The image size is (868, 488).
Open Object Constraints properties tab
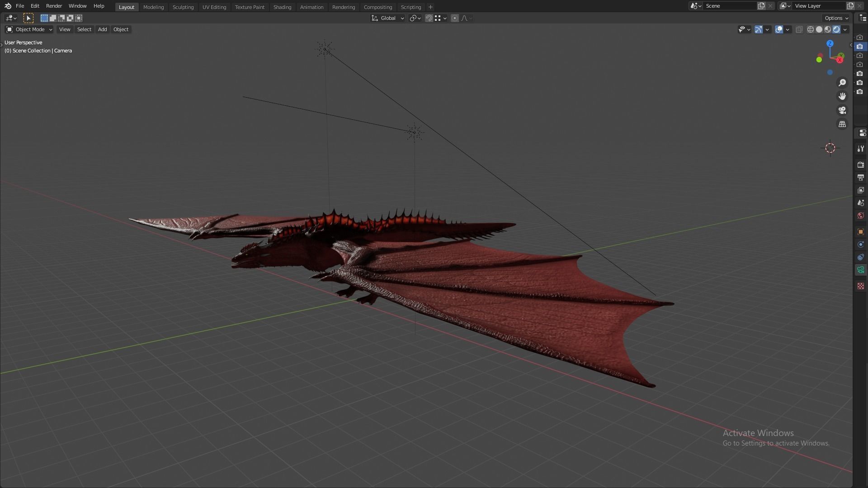(861, 257)
